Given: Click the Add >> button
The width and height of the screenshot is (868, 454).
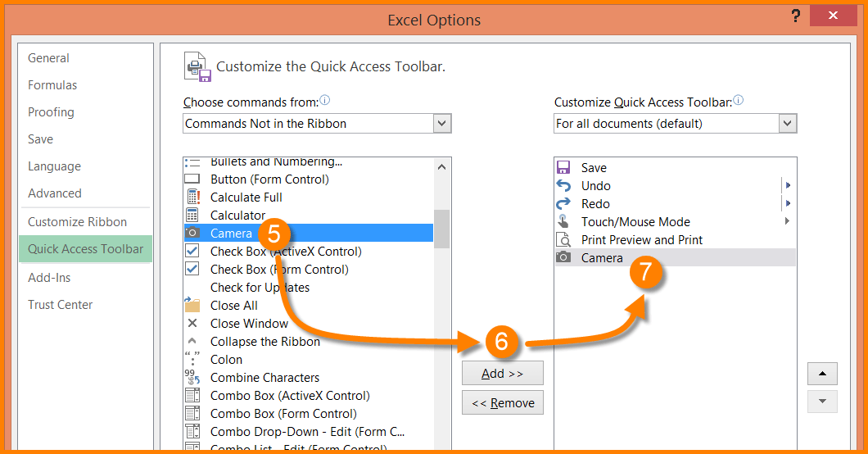Looking at the screenshot, I should pyautogui.click(x=503, y=373).
